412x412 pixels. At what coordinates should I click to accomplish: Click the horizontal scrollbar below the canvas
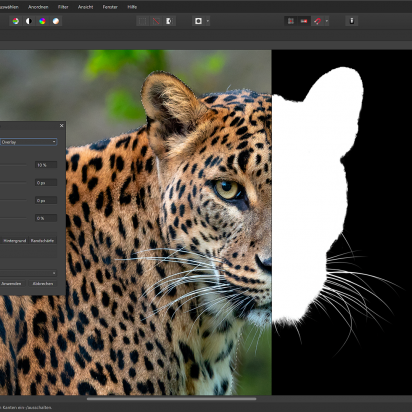[x=171, y=399]
